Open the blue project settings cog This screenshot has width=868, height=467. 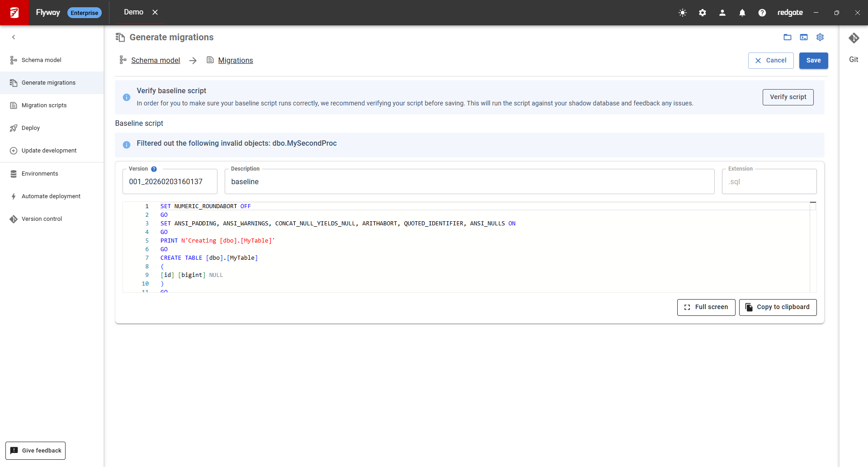click(x=820, y=37)
